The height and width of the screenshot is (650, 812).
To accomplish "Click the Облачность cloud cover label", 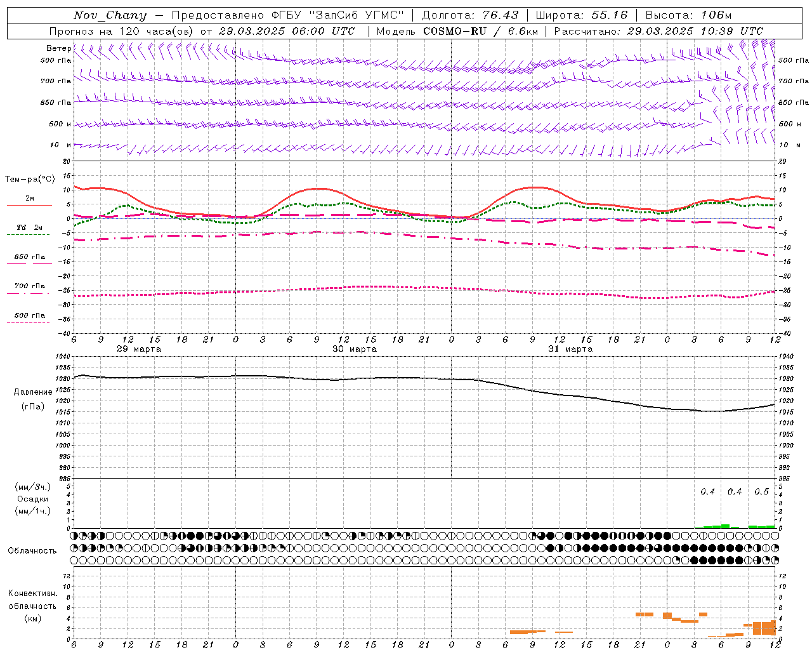I will click(x=32, y=551).
